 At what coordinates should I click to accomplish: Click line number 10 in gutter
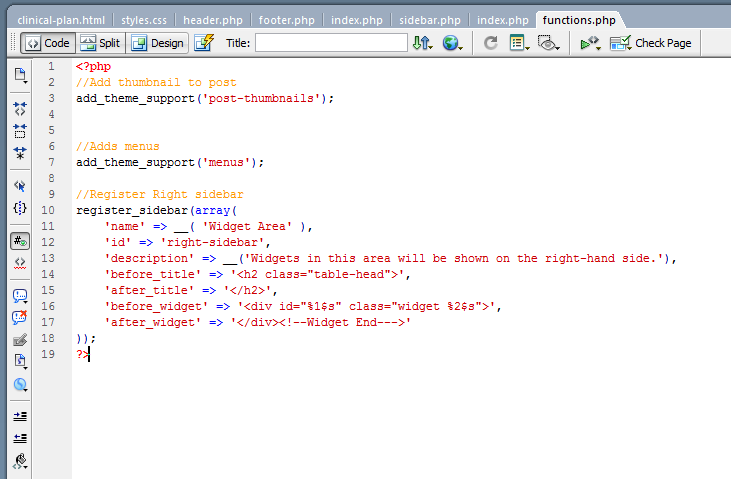tap(48, 210)
